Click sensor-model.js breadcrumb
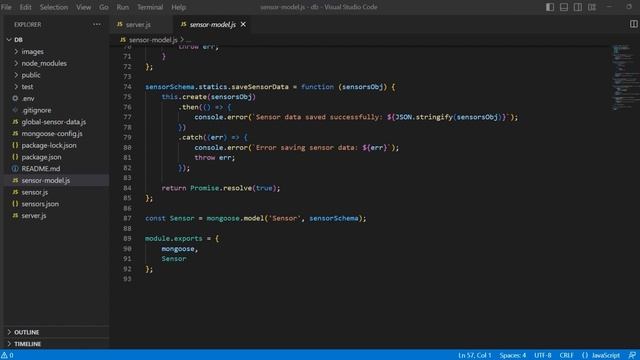The width and height of the screenshot is (640, 360). click(x=153, y=40)
